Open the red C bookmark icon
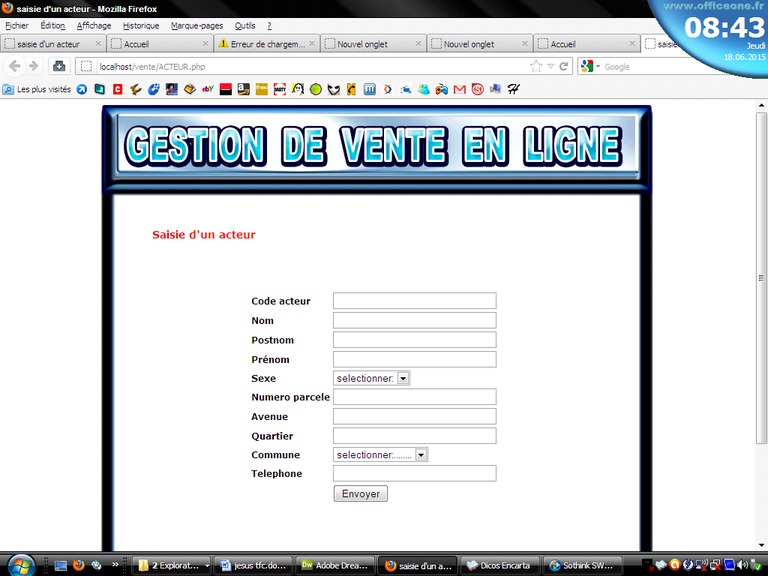This screenshot has height=576, width=768. click(118, 89)
